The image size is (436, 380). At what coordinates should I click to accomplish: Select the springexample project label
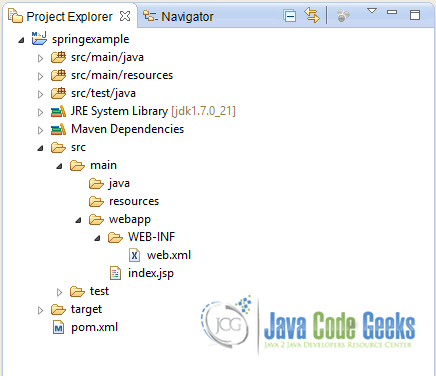pyautogui.click(x=90, y=39)
